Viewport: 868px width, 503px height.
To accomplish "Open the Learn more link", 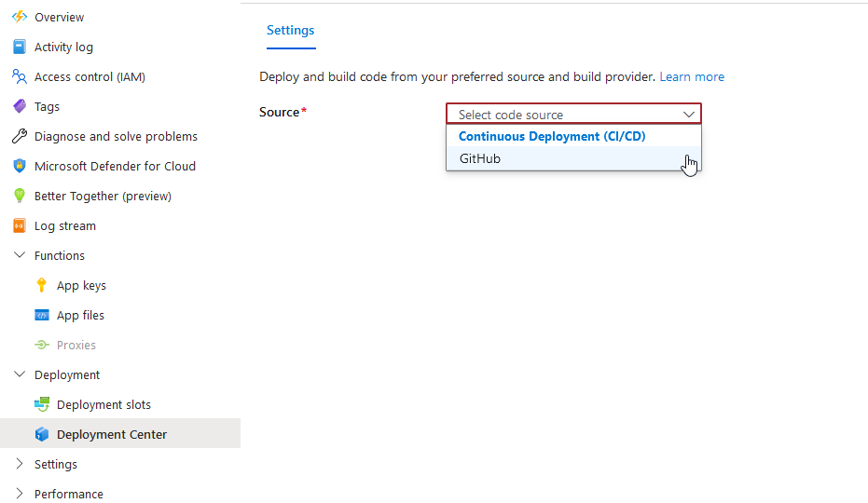I will 692,77.
